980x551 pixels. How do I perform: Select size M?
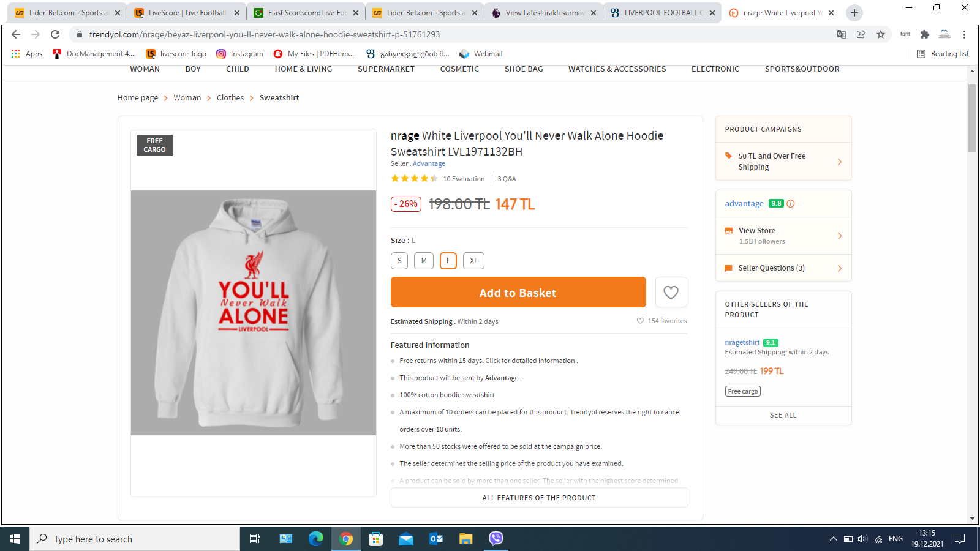coord(424,261)
